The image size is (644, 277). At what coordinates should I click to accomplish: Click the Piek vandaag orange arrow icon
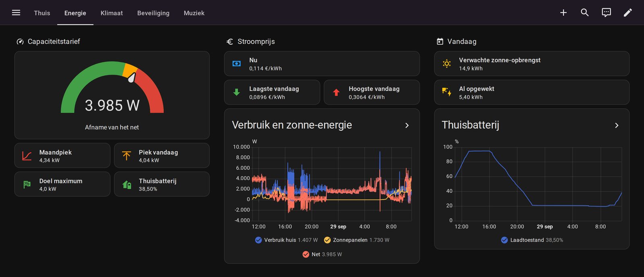[126, 156]
